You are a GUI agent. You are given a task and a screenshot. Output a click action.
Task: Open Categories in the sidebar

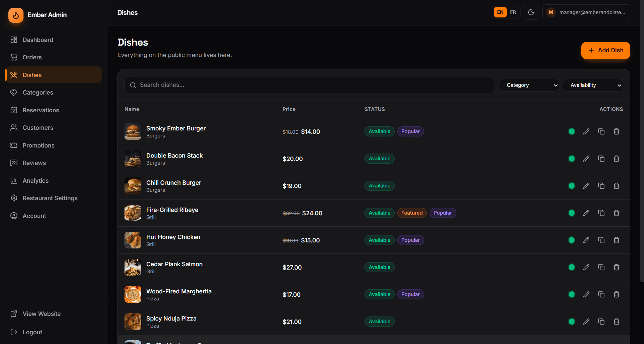click(x=53, y=93)
